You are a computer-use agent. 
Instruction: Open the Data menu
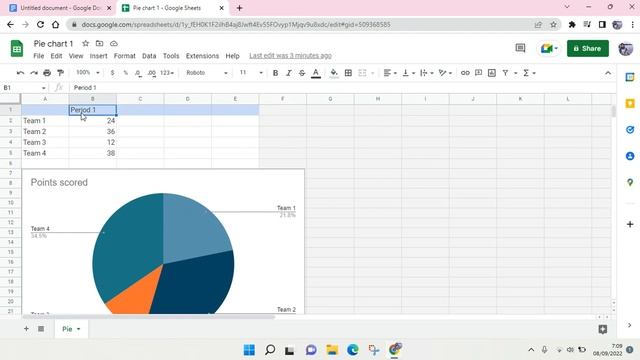coord(149,56)
